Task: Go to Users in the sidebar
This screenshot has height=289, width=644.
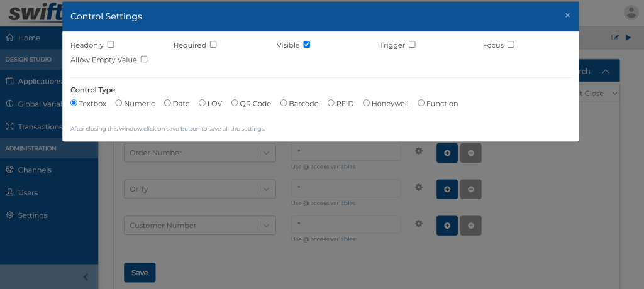Action: tap(28, 192)
